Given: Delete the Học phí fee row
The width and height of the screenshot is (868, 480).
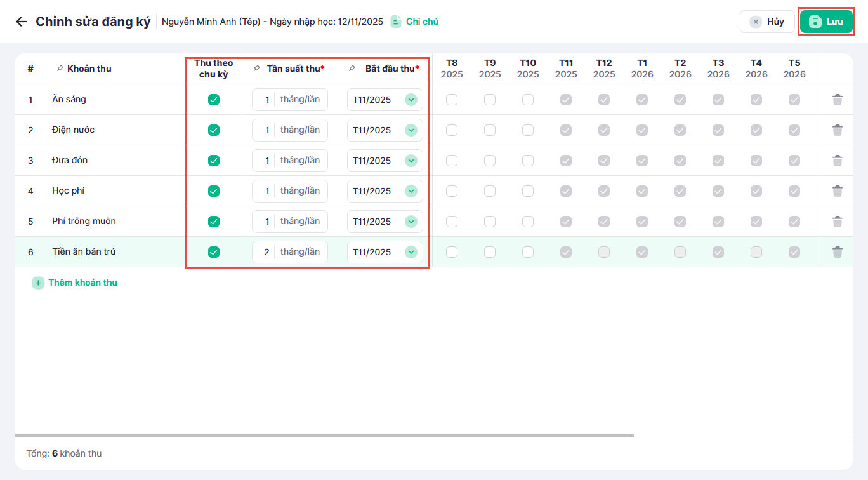Looking at the screenshot, I should tap(838, 191).
